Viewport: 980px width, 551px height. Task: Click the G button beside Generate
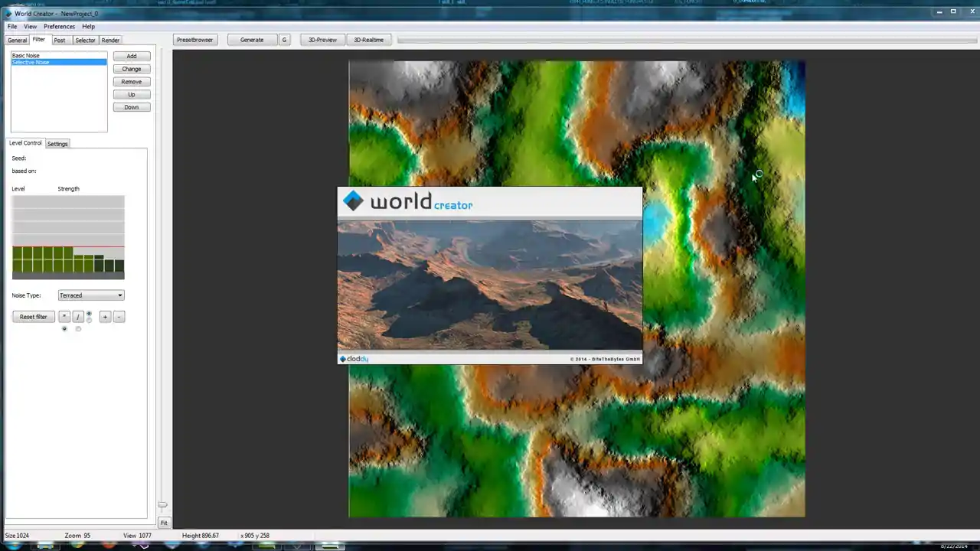coord(284,40)
